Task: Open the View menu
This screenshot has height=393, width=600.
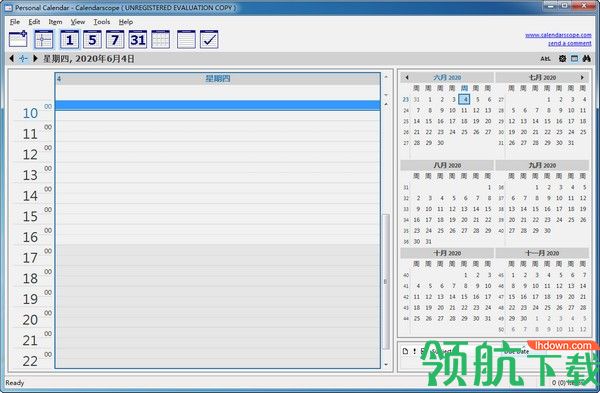Action: (x=78, y=22)
